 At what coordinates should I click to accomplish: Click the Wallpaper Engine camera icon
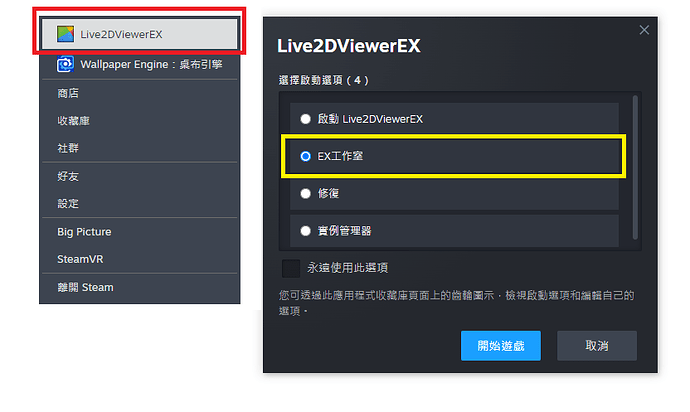pos(65,64)
